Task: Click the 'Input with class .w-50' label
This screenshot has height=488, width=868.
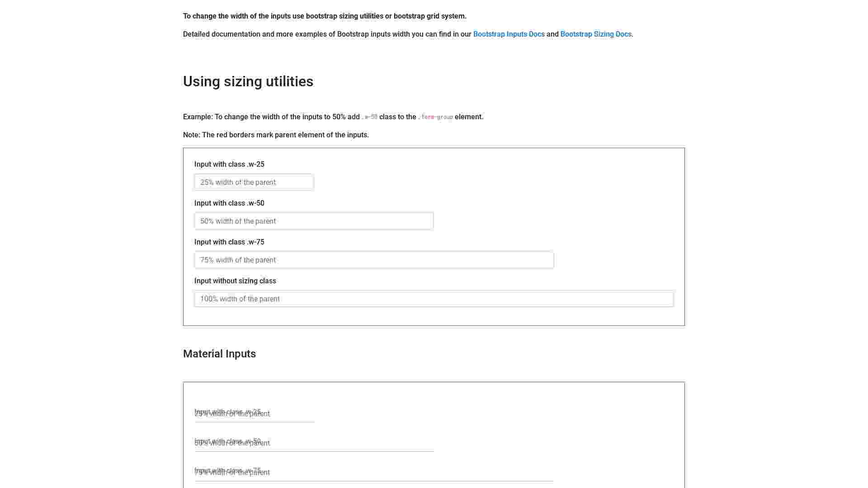Action: point(229,203)
